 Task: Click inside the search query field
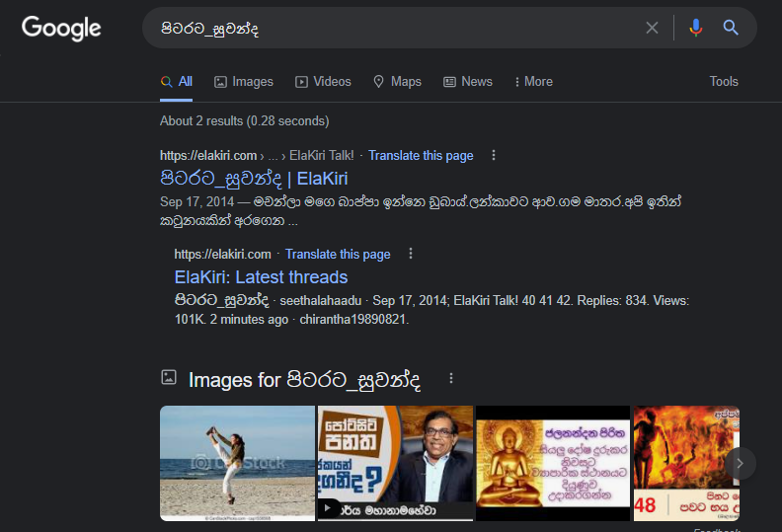coord(399,28)
